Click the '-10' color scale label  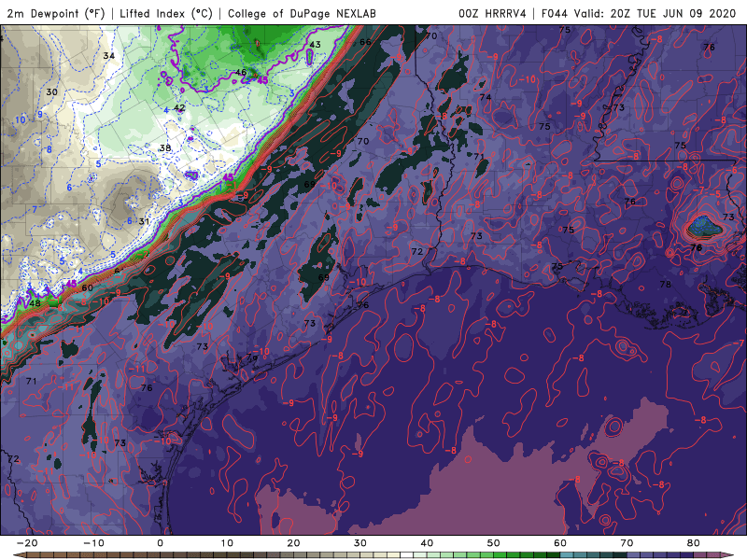(x=93, y=543)
